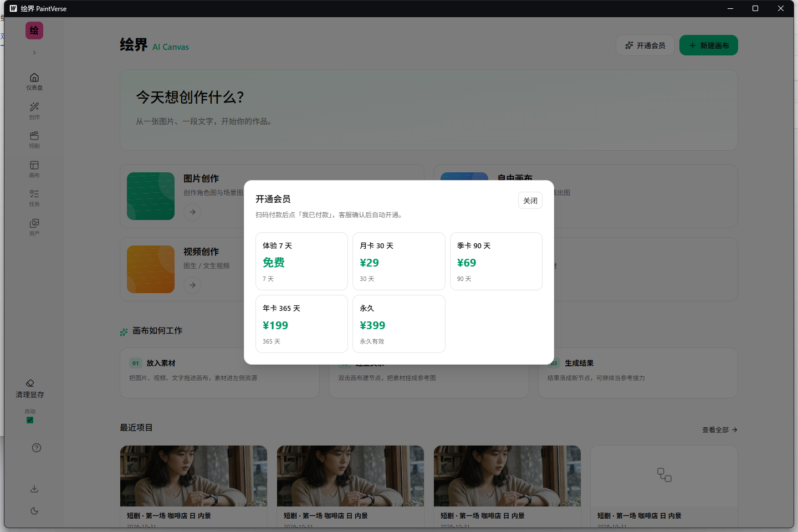The width and height of the screenshot is (798, 532).
Task: Click the download icon in sidebar
Action: [x=34, y=489]
